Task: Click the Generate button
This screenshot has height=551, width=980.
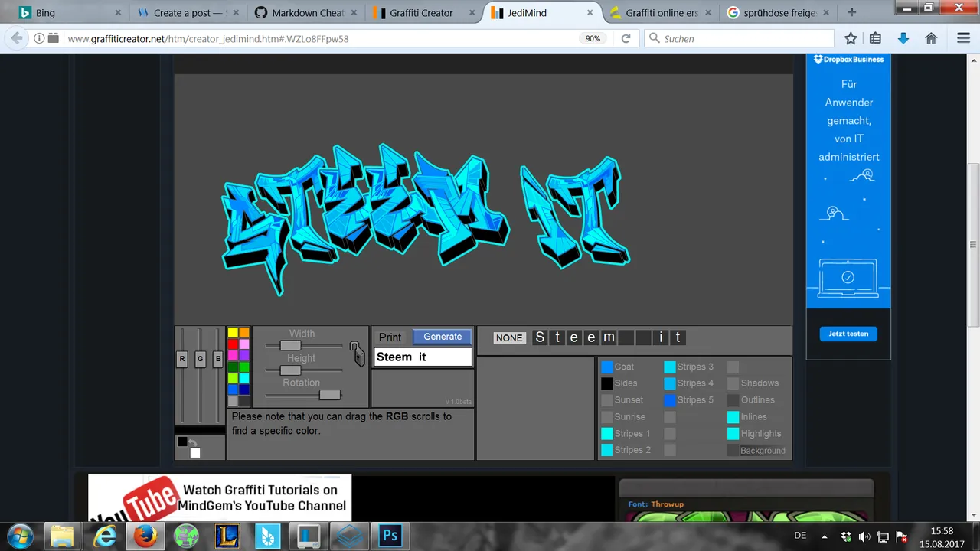Action: coord(443,337)
